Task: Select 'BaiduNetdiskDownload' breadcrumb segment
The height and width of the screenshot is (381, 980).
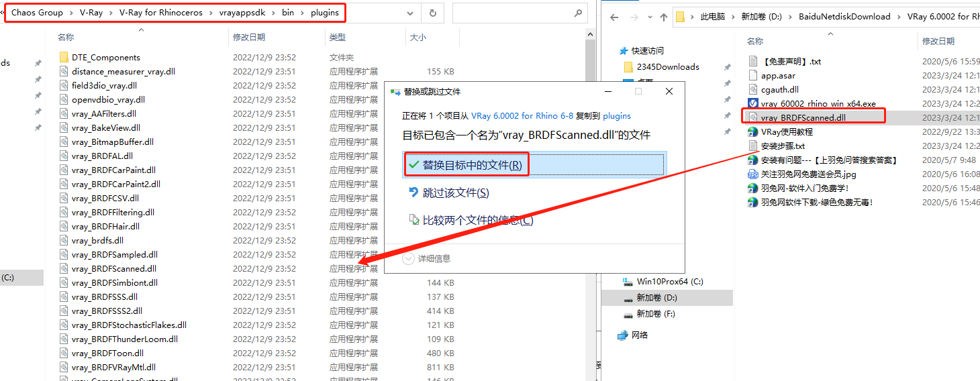Action: pos(844,17)
